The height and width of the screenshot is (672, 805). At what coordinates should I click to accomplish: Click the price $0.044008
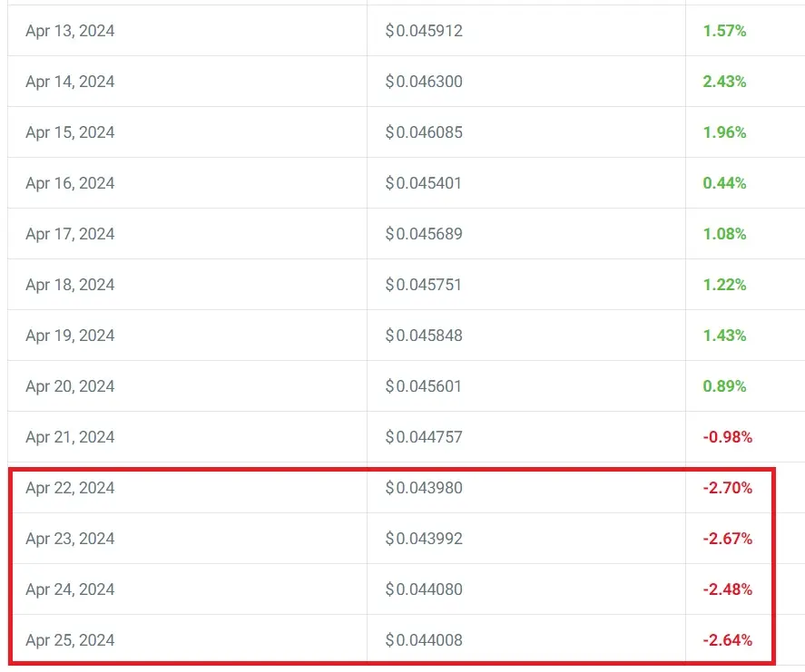[x=424, y=640]
